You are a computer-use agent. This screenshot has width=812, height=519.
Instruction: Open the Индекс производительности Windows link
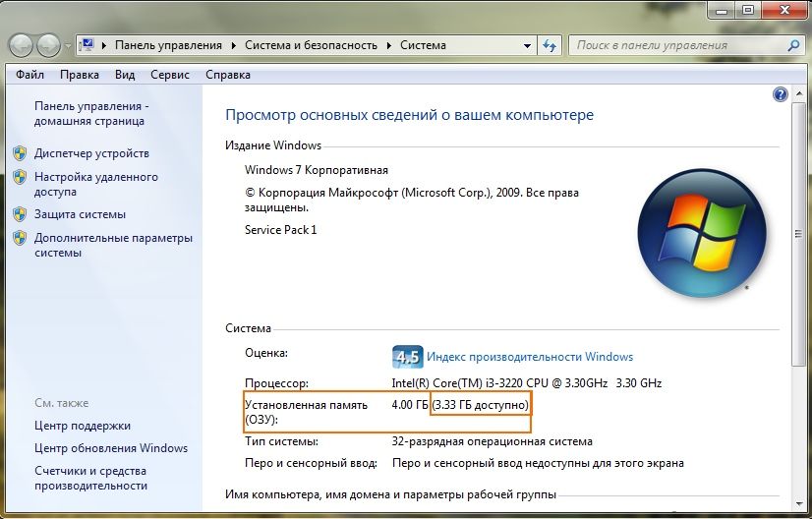coord(530,357)
